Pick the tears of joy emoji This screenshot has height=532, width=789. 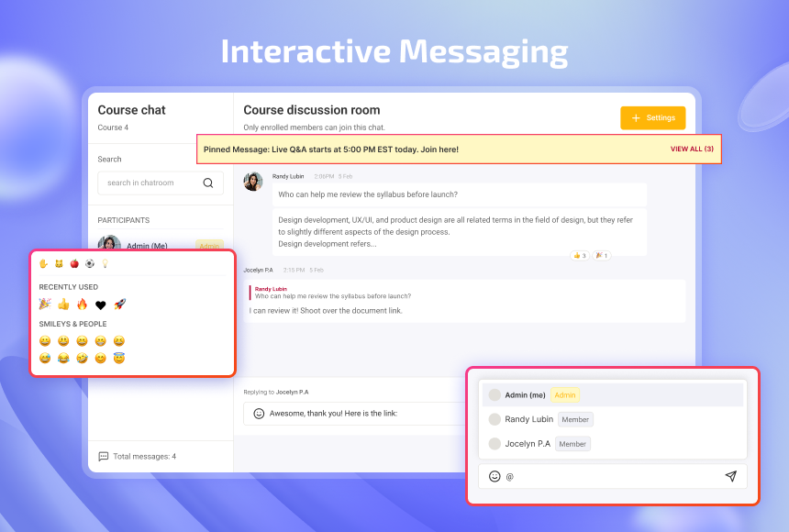(63, 358)
